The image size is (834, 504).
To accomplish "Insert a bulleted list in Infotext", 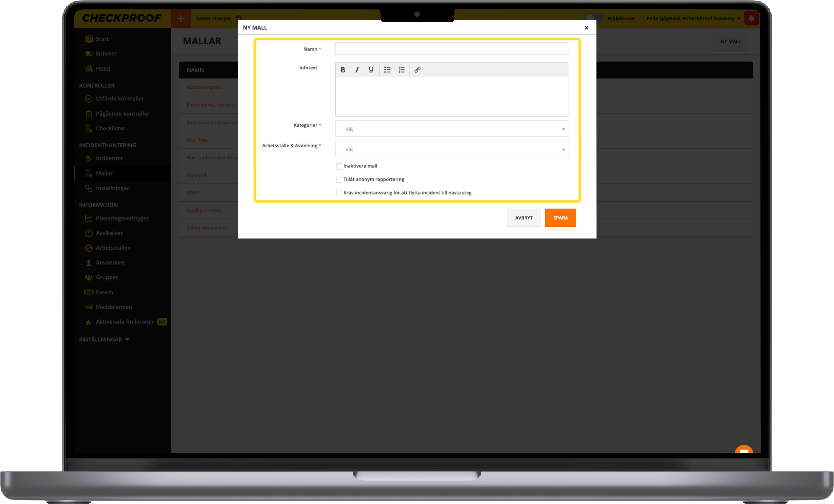I will (x=387, y=70).
